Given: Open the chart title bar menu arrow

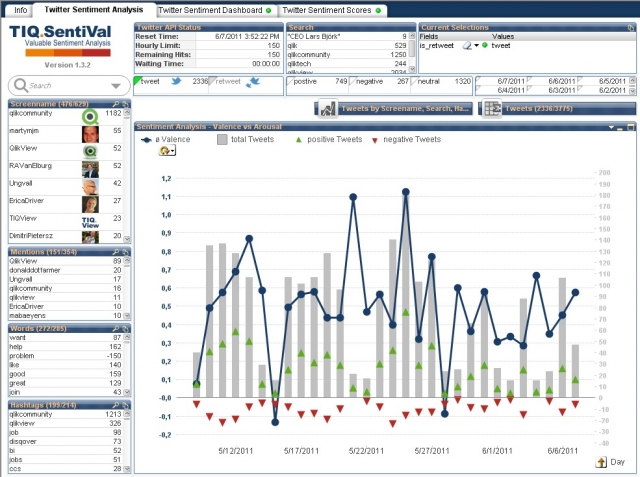Looking at the screenshot, I should click(x=611, y=127).
